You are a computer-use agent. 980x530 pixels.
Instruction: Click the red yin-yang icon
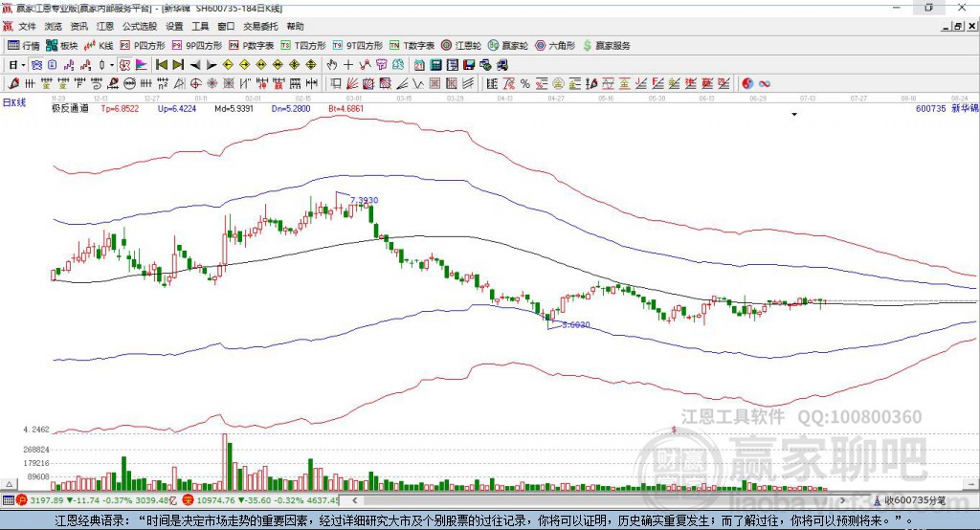[747, 83]
